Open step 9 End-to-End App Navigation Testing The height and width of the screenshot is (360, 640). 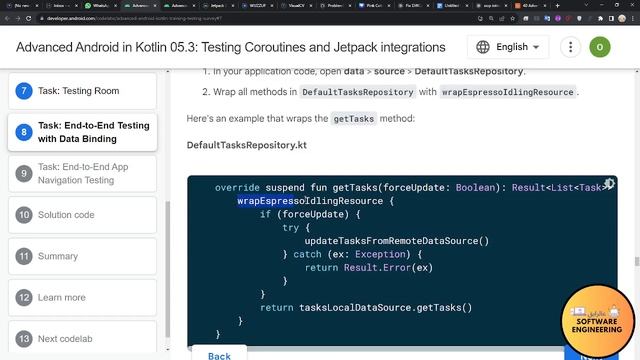pyautogui.click(x=82, y=173)
